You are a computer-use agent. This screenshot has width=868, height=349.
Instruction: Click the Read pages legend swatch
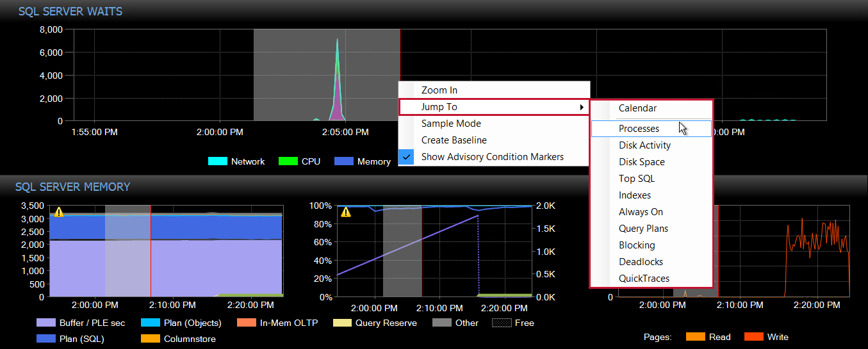[695, 337]
